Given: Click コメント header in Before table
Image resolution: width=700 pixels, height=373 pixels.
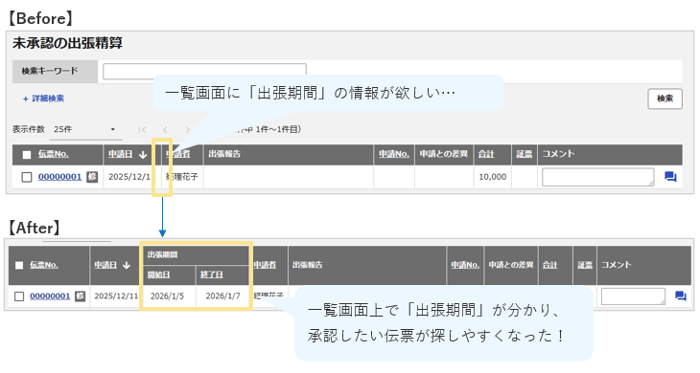Looking at the screenshot, I should coord(558,154).
